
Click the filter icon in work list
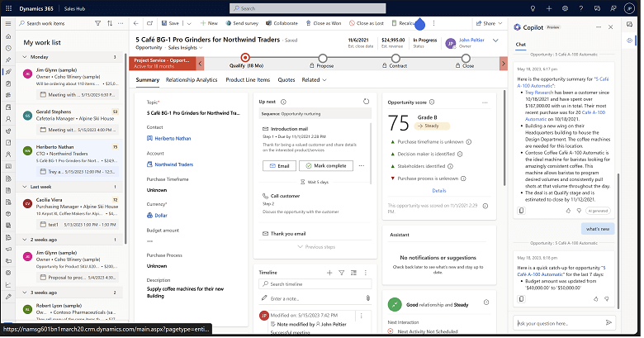pyautogui.click(x=97, y=23)
